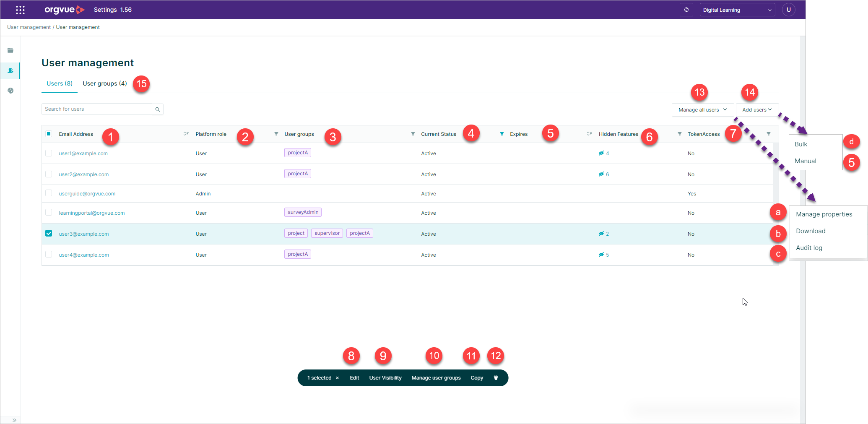Check the box for user2@example.com
The height and width of the screenshot is (424, 868).
click(49, 174)
